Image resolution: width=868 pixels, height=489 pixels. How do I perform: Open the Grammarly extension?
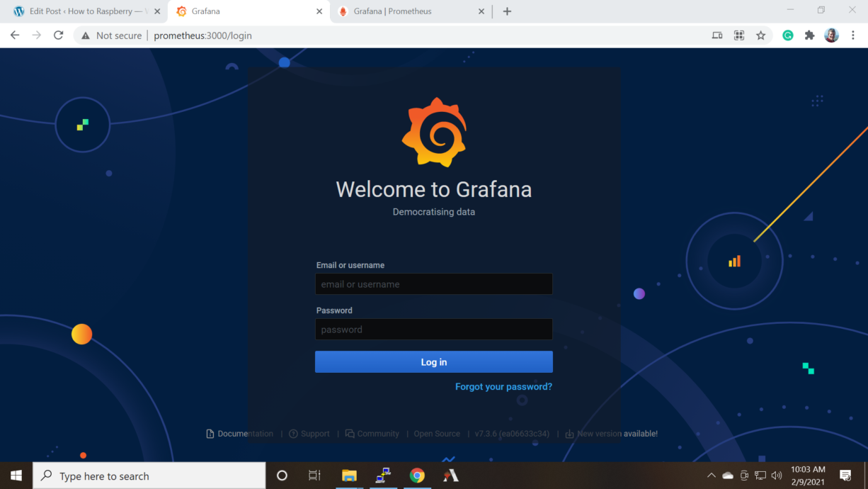[787, 35]
